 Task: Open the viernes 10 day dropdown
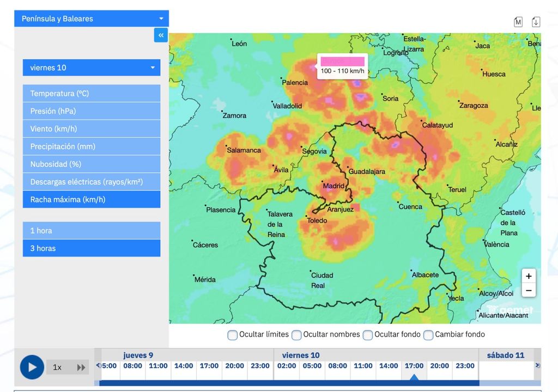coord(92,68)
